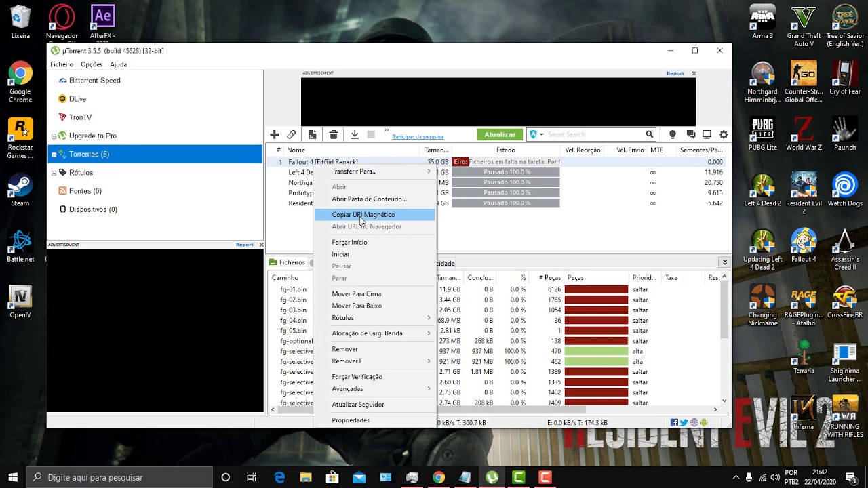Open Battle.net desktop shortcut

(x=20, y=247)
